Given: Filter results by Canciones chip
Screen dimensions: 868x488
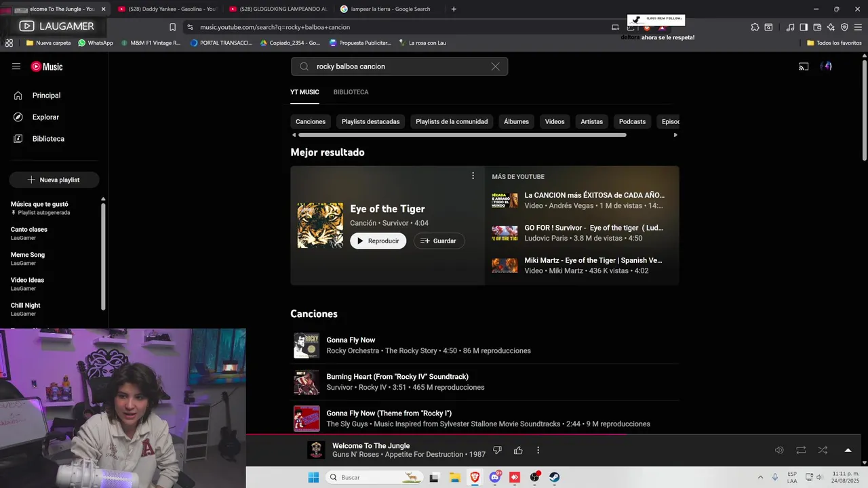Looking at the screenshot, I should coord(311,121).
